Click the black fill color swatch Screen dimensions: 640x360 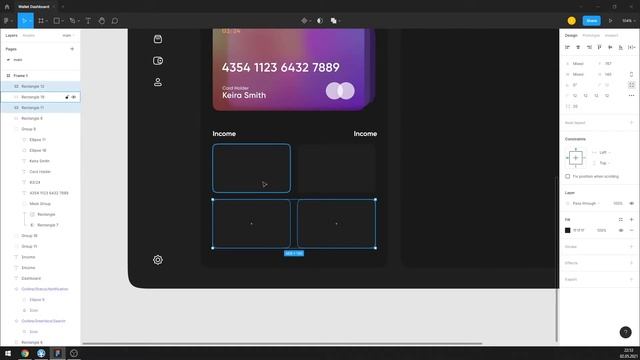pyautogui.click(x=567, y=230)
